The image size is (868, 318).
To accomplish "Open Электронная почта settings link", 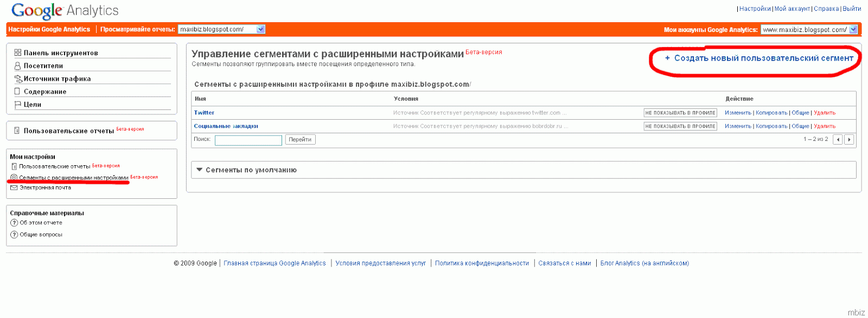I will [x=45, y=187].
